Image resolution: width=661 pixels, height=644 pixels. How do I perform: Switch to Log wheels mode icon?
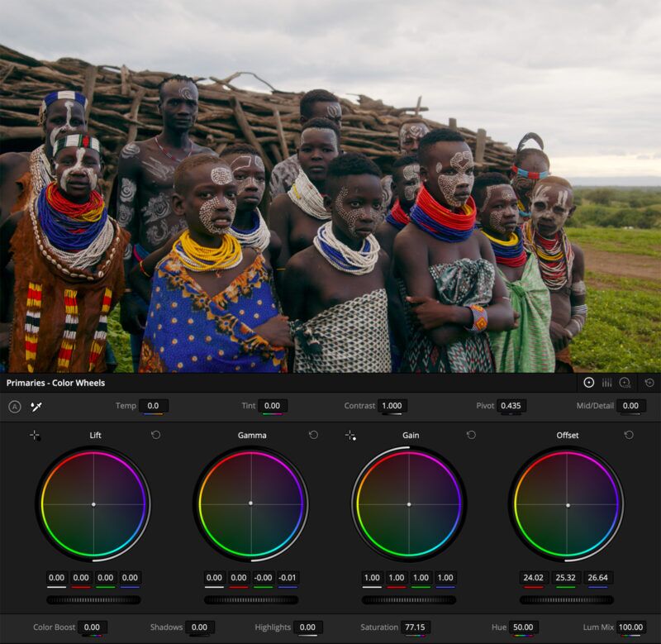pyautogui.click(x=625, y=383)
